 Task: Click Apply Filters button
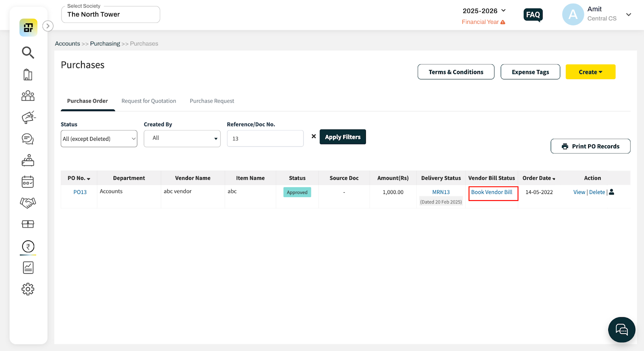[x=343, y=137]
